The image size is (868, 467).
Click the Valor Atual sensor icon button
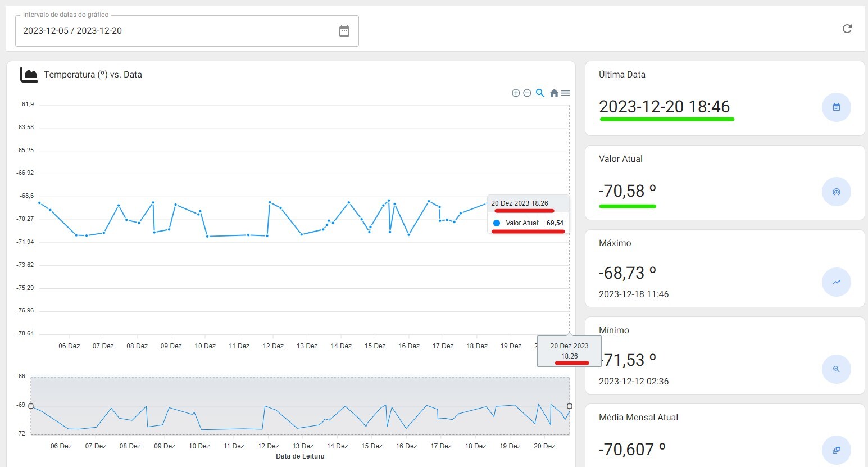click(x=836, y=192)
